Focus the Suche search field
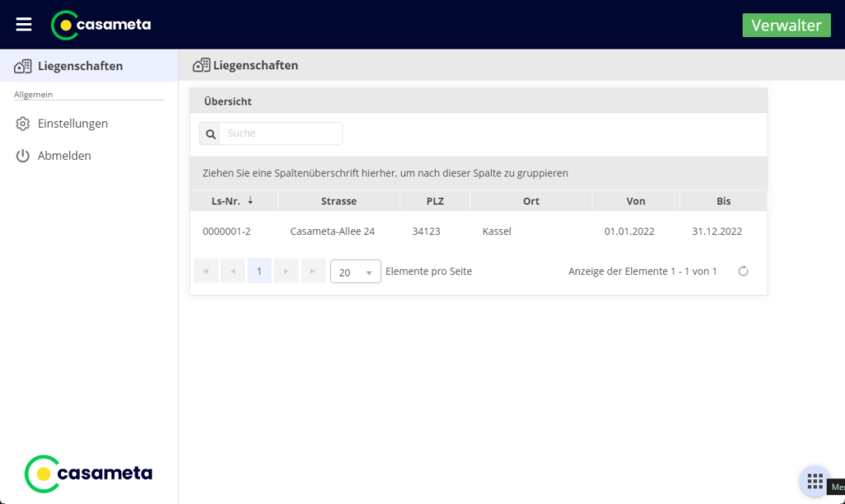Screen dimensions: 845x504 tap(281, 134)
